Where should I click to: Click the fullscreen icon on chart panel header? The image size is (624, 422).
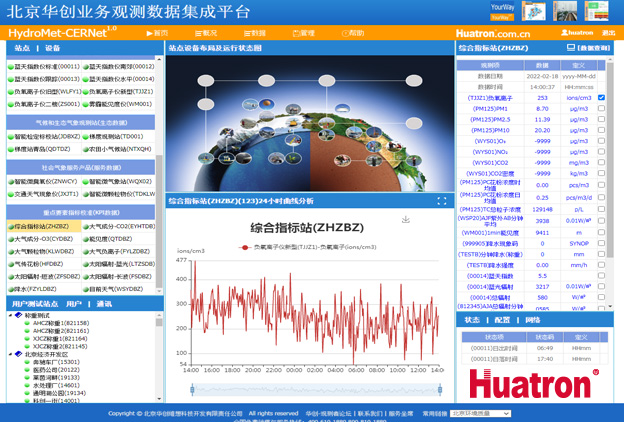click(442, 201)
